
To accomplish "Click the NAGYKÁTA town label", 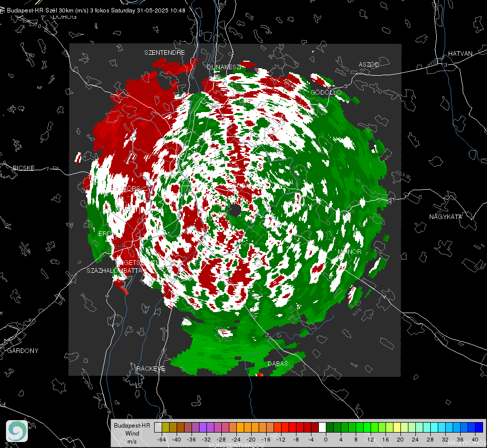I will click(446, 217).
